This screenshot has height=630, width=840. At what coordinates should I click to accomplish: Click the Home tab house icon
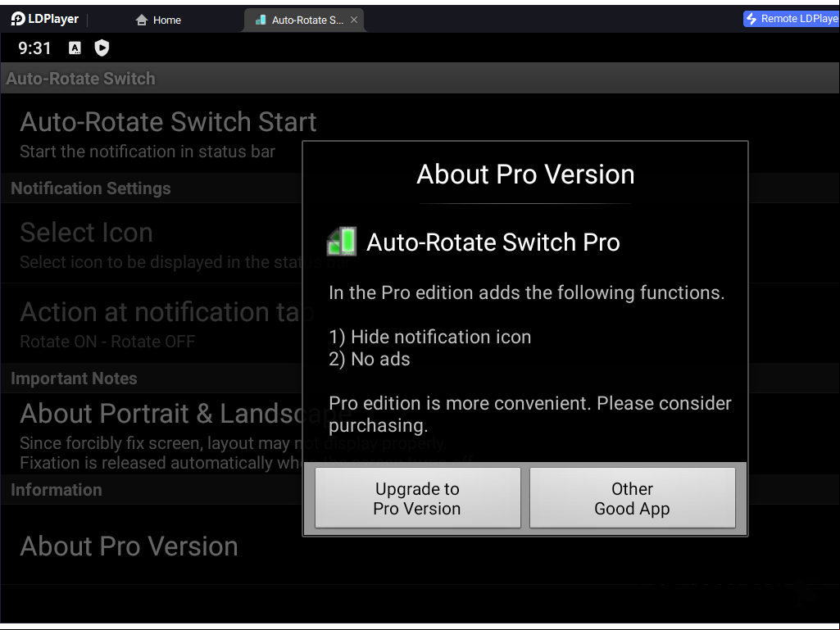(x=142, y=20)
